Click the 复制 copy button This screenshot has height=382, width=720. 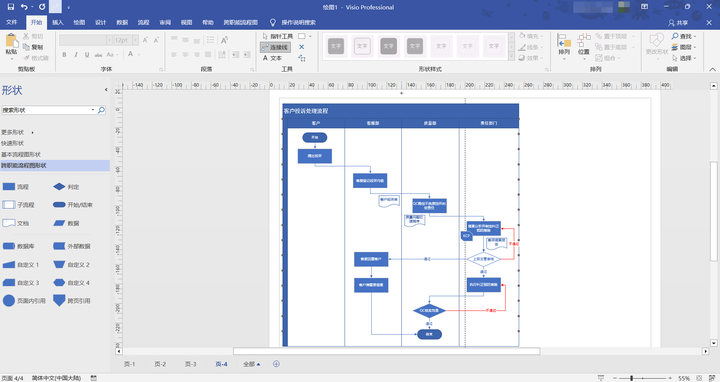coord(33,47)
